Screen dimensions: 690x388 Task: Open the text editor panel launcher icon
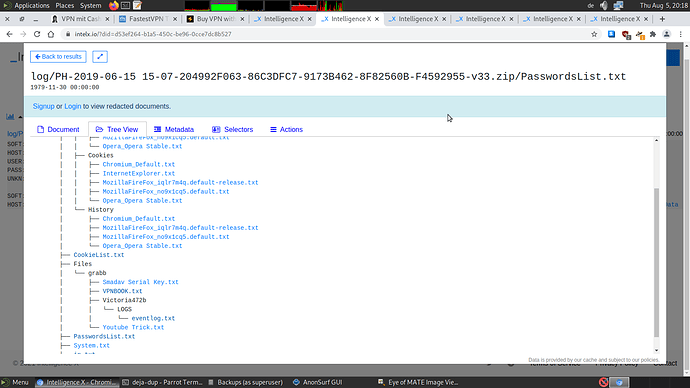(x=137, y=5)
